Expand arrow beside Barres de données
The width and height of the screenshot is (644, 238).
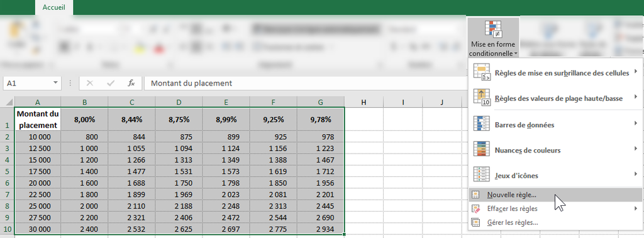tap(636, 124)
